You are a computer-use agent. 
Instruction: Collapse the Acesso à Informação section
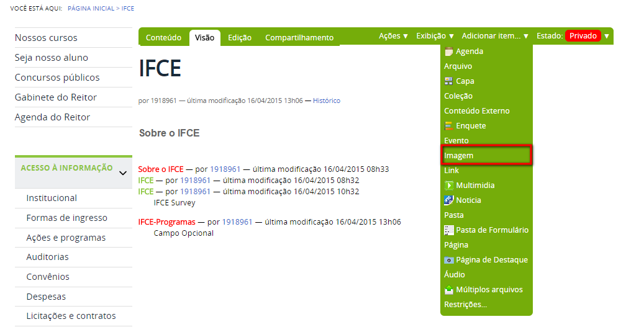pos(122,173)
